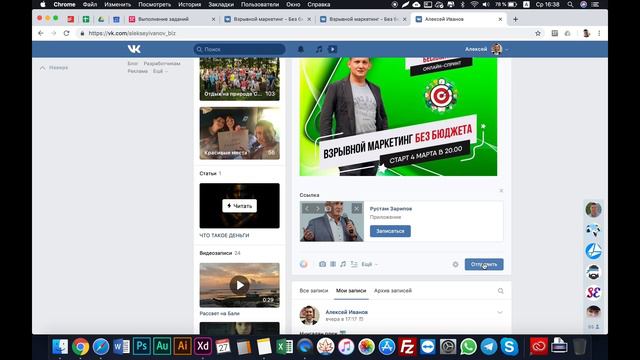Search wall posts with magnifier icon
The height and width of the screenshot is (360, 640).
[501, 291]
